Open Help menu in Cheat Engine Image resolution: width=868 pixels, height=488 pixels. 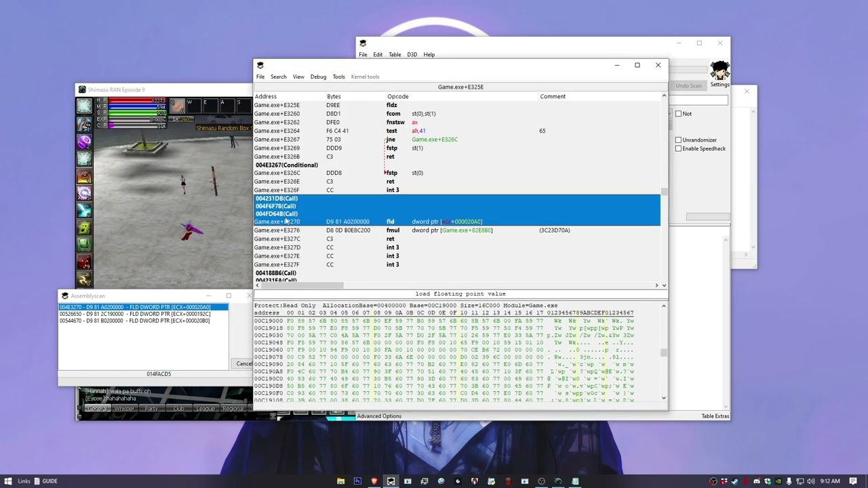tap(429, 55)
